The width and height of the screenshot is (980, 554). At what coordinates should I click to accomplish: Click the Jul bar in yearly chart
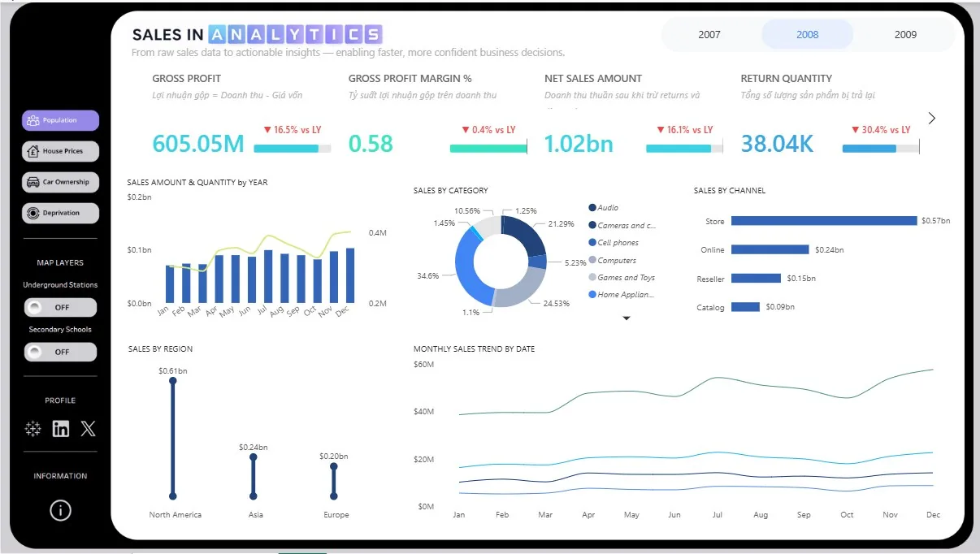268,276
